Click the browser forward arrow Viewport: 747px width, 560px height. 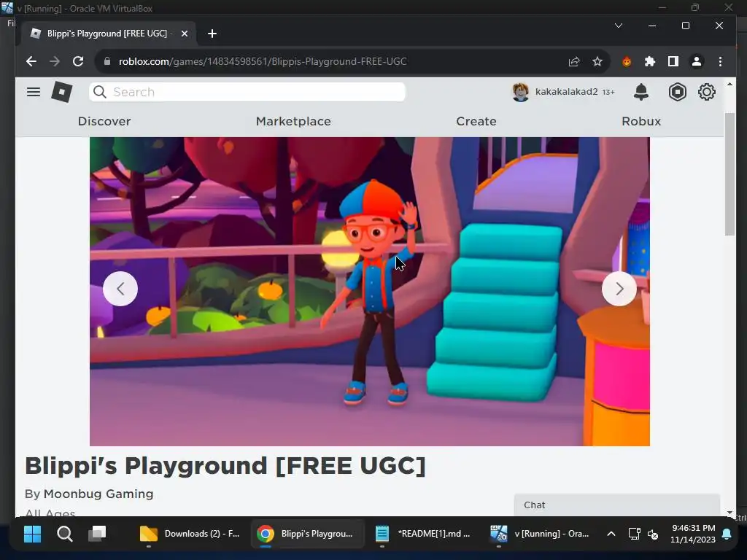click(x=54, y=61)
